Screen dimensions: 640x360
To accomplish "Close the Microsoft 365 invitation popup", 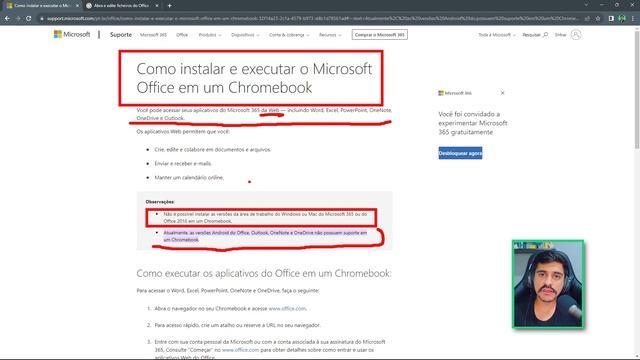I will pos(502,93).
